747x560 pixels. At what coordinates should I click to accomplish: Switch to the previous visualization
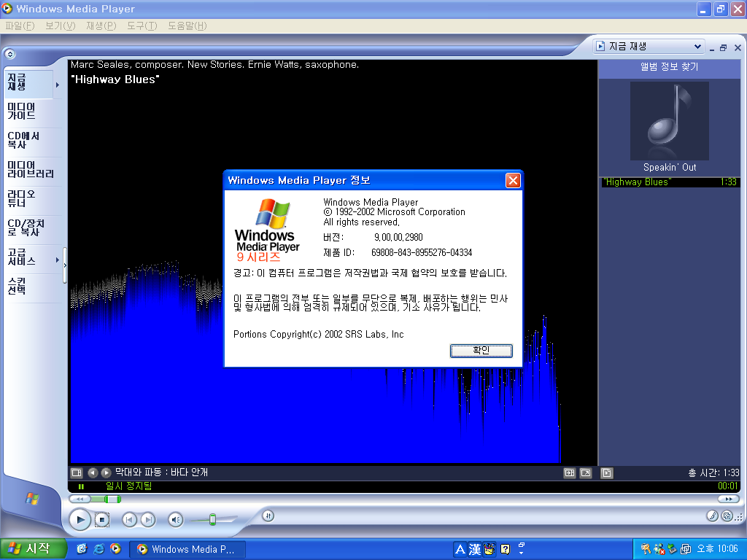click(93, 472)
